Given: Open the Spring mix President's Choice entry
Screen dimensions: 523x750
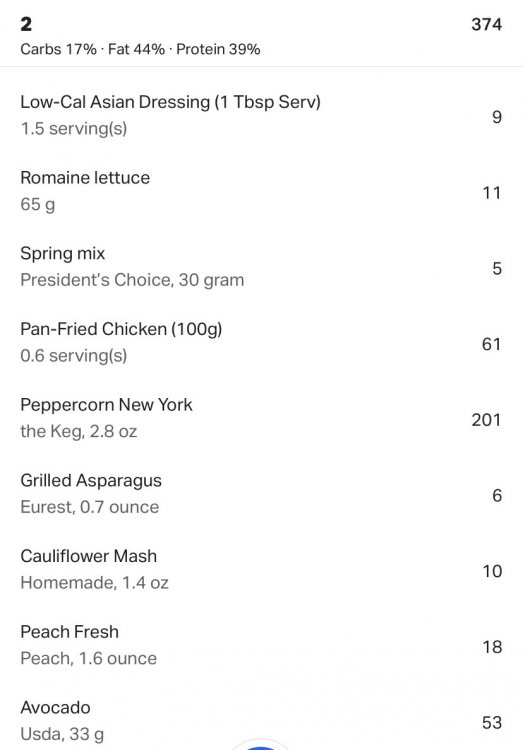Looking at the screenshot, I should tap(261, 266).
